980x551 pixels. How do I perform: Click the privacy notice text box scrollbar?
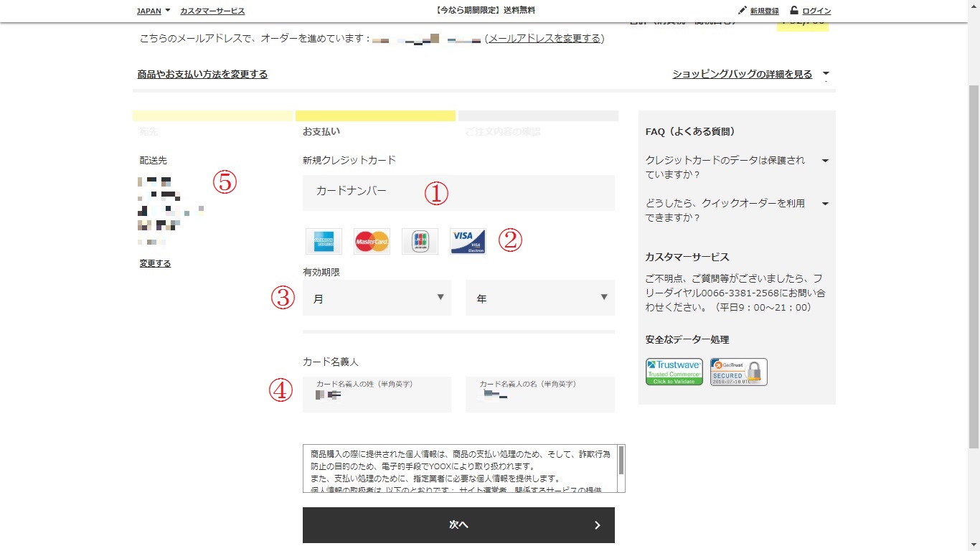[x=621, y=467]
